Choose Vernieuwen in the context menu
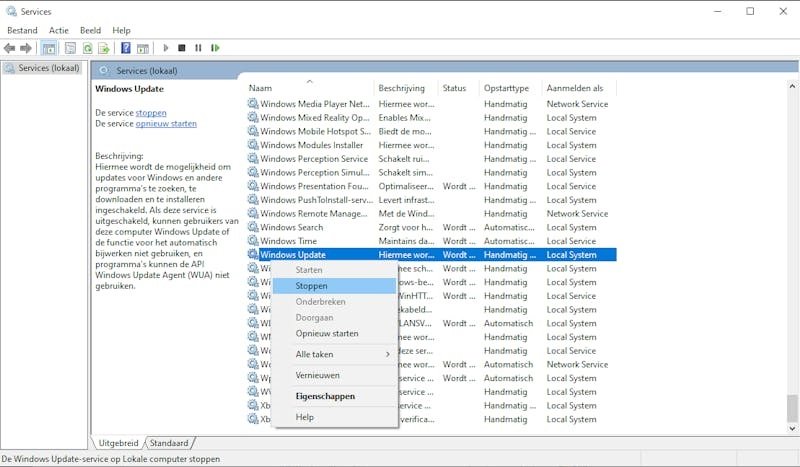The image size is (800, 467). (x=334, y=375)
